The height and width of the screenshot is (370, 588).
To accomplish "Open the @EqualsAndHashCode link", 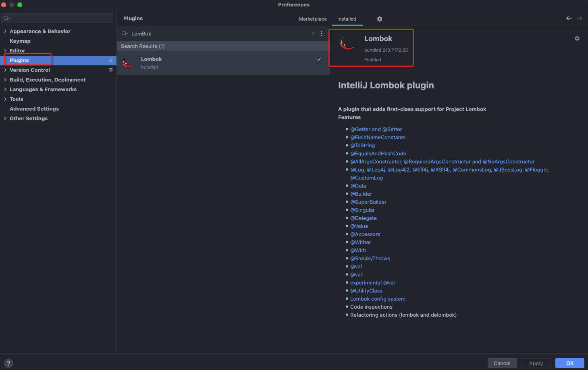I will tap(378, 153).
